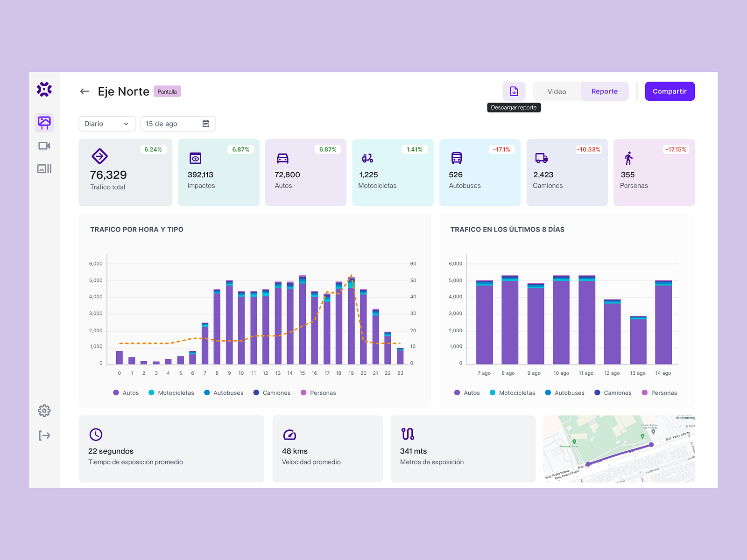Toggle Personas legend in hourly traffic chart

click(x=318, y=393)
